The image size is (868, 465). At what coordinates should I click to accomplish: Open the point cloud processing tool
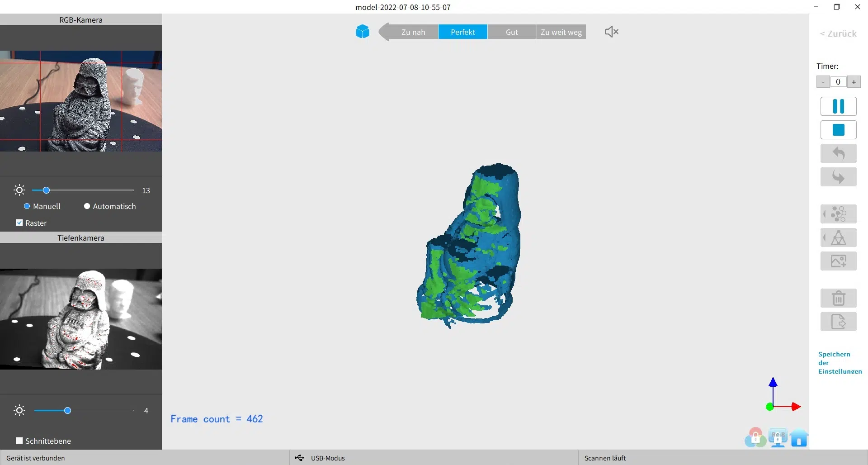[838, 214]
